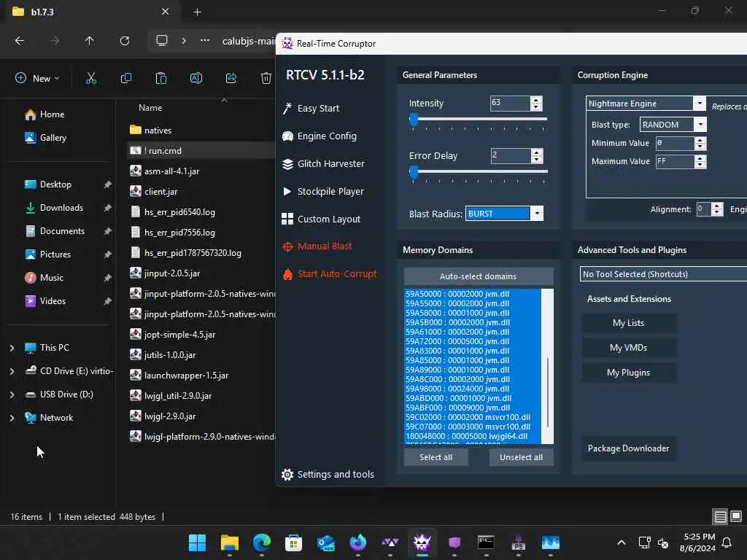Click the Error Delay value field

(511, 156)
